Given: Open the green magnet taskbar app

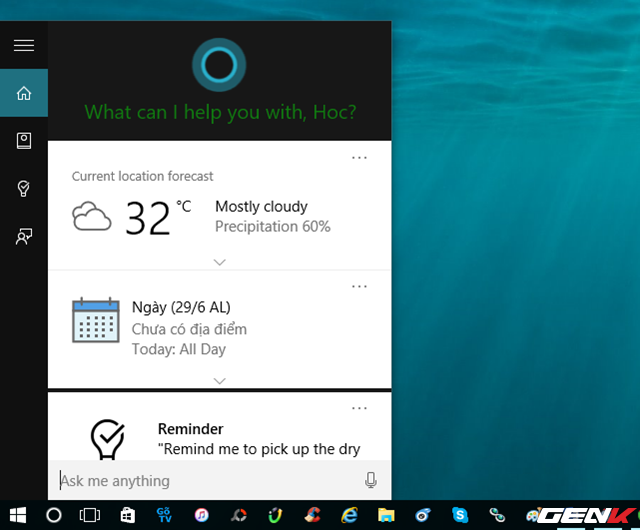Looking at the screenshot, I should (x=275, y=515).
